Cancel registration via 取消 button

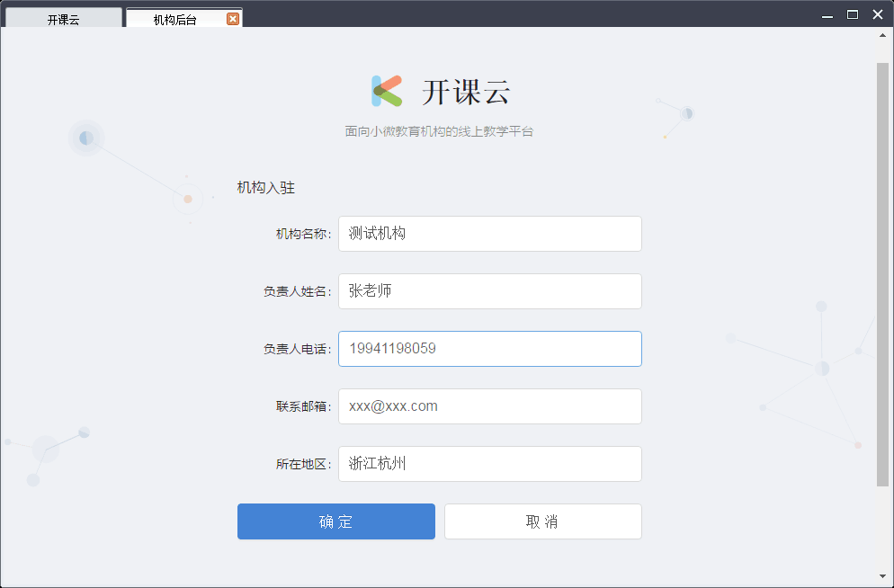pyautogui.click(x=543, y=521)
